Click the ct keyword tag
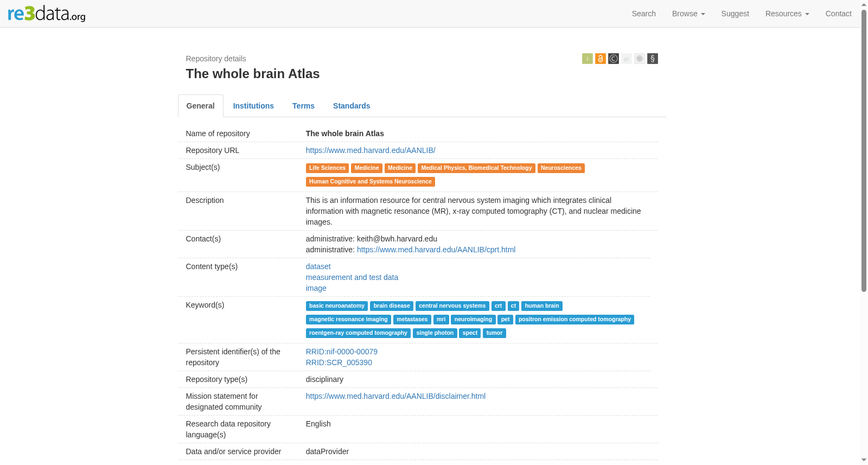 [x=514, y=306]
